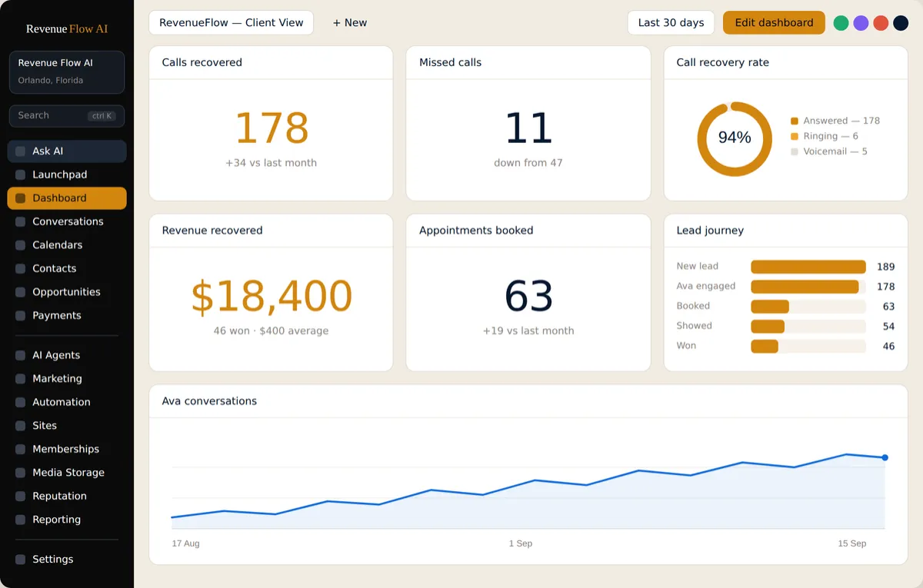923x588 pixels.
Task: Click the 11 missed calls value
Action: tap(528, 128)
